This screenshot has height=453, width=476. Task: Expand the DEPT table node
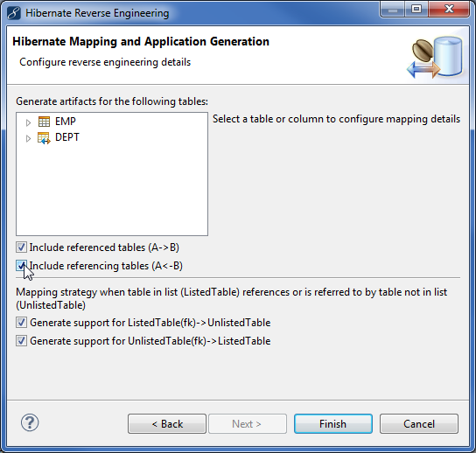pyautogui.click(x=28, y=139)
